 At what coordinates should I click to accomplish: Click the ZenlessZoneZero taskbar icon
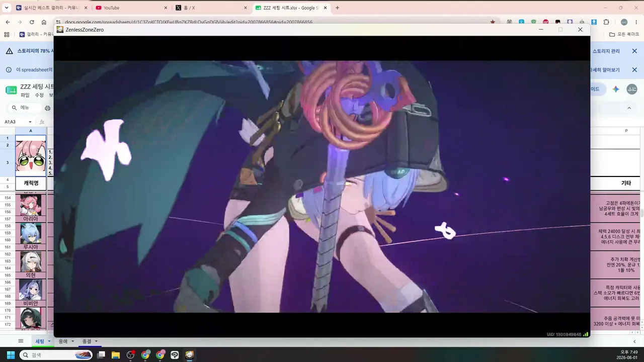(x=189, y=355)
